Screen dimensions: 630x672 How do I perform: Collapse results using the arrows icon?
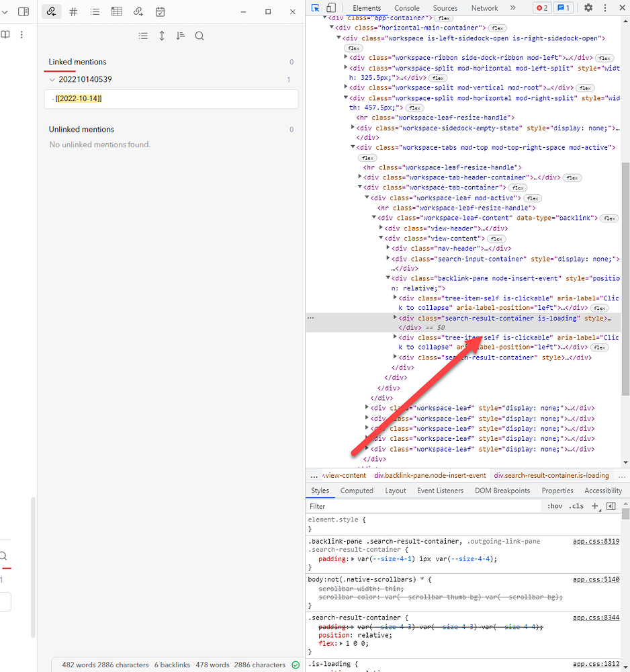pyautogui.click(x=162, y=36)
